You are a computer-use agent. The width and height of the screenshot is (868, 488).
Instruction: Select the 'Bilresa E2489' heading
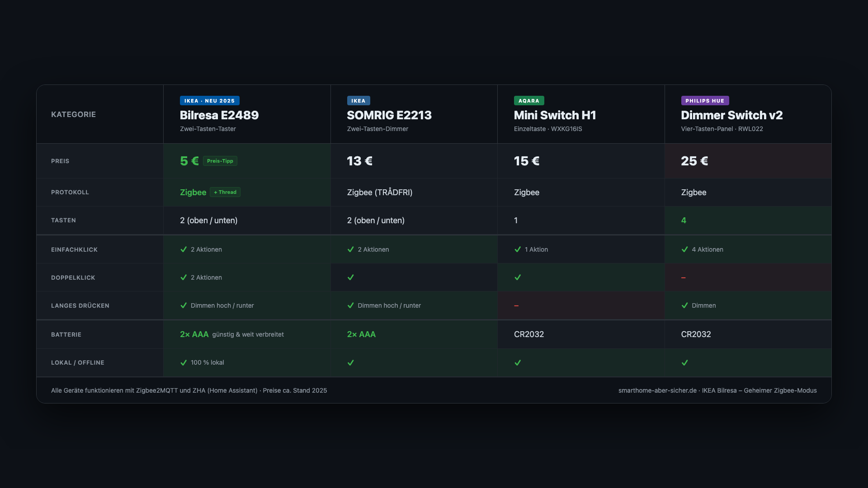pyautogui.click(x=219, y=115)
